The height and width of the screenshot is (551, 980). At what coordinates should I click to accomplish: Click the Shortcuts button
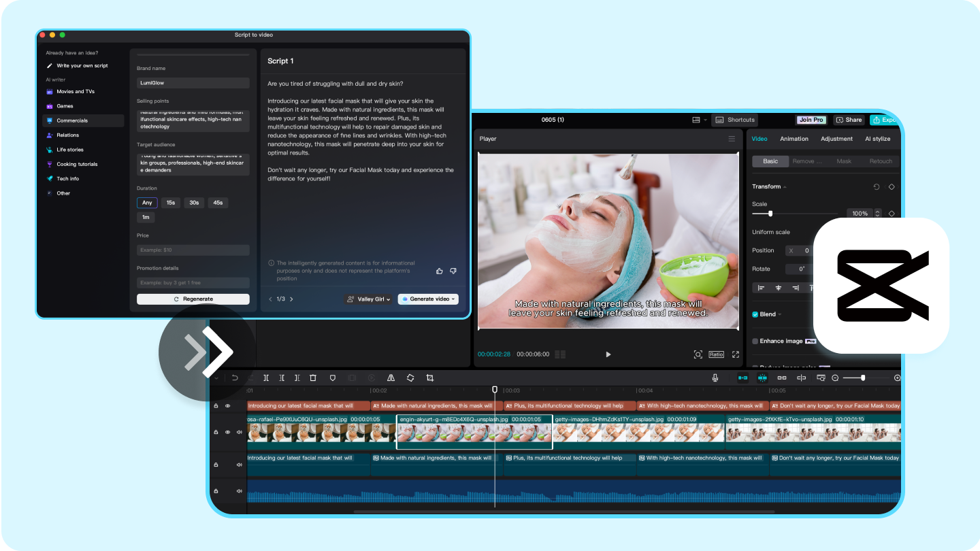point(735,120)
